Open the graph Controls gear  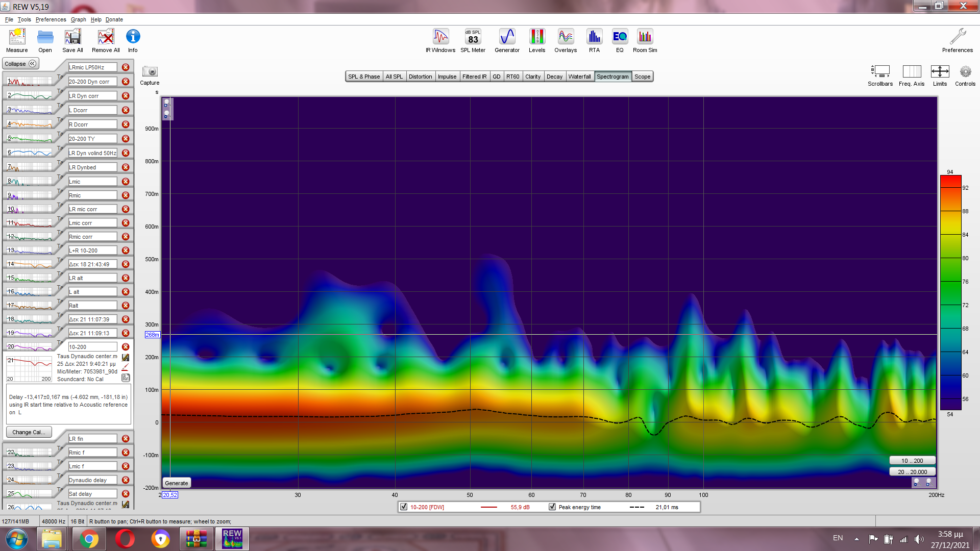coord(965,72)
